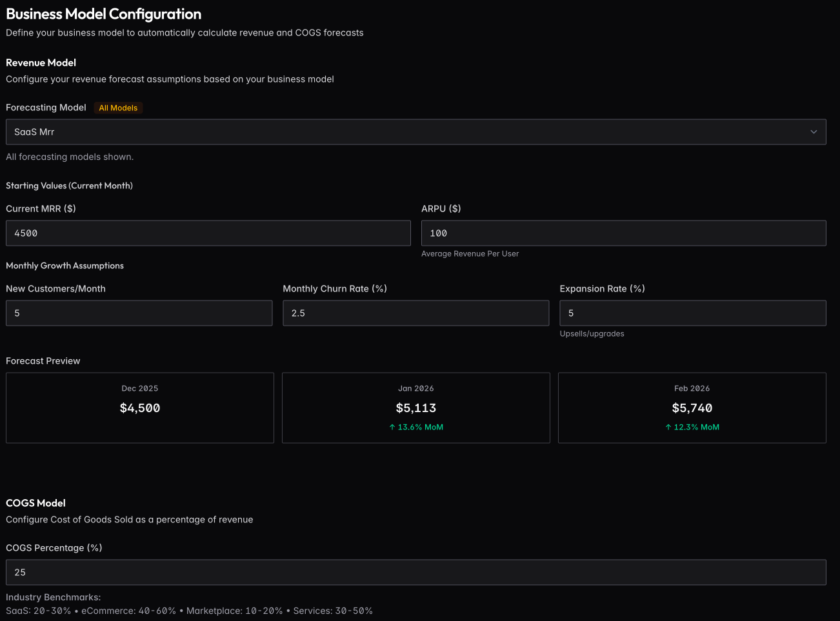Select the Feb 2026 forecast card
Image resolution: width=840 pixels, height=621 pixels.
pos(692,408)
